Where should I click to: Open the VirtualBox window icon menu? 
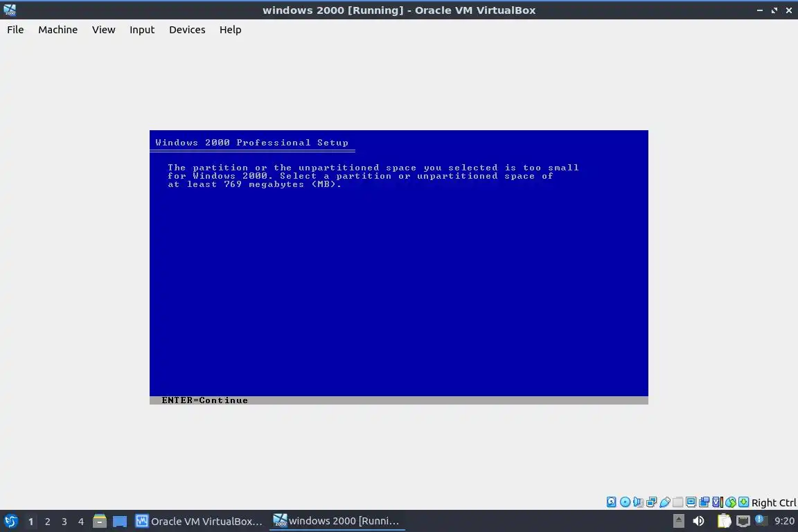click(x=10, y=10)
